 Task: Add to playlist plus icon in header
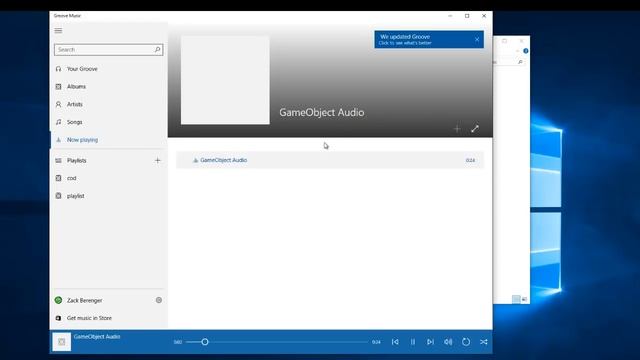coord(457,129)
